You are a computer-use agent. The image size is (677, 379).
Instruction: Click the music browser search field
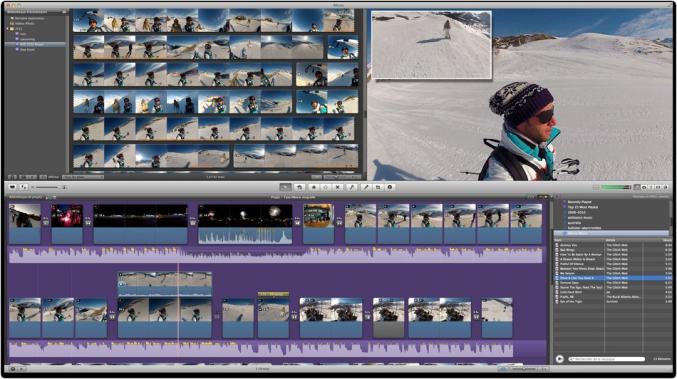click(607, 359)
